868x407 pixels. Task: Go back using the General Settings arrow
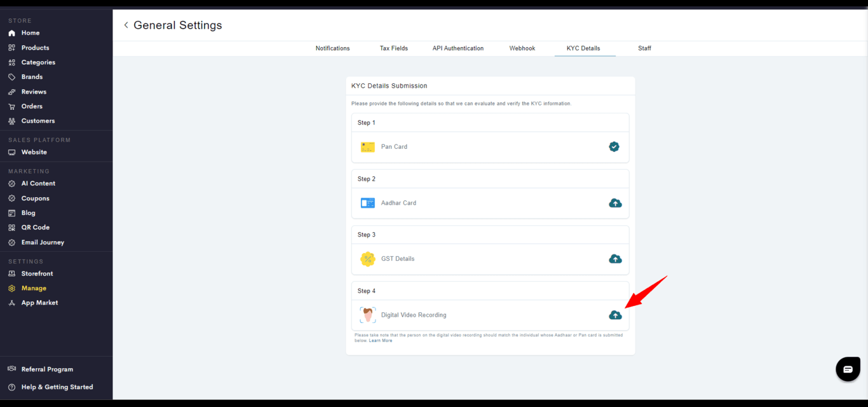point(126,25)
